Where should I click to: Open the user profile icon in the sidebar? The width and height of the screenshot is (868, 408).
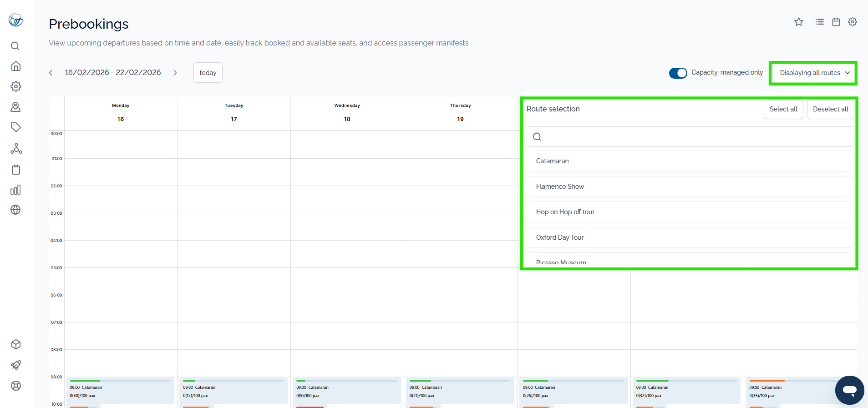click(x=15, y=107)
